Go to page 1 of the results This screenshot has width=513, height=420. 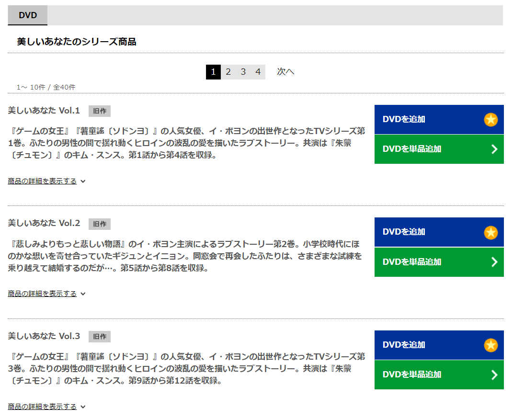coord(213,72)
